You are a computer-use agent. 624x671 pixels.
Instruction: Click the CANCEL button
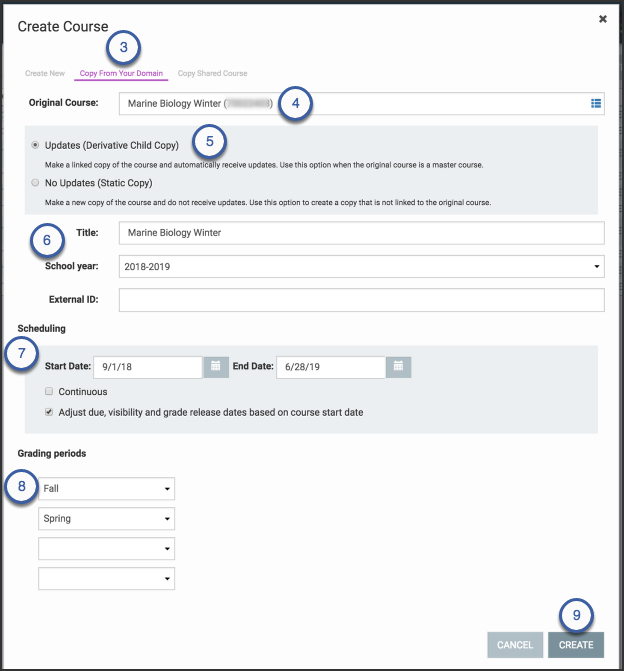point(515,644)
